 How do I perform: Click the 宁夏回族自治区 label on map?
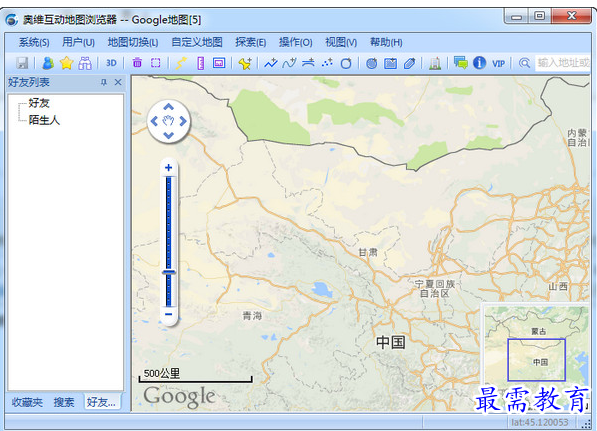tap(435, 289)
